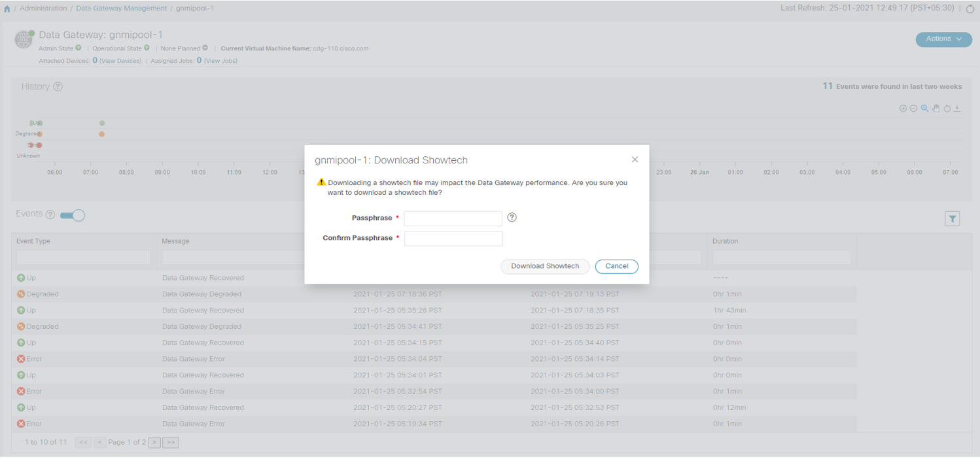Viewport: 980px width, 459px height.
Task: Click the Passphrase input field
Action: pyautogui.click(x=453, y=218)
